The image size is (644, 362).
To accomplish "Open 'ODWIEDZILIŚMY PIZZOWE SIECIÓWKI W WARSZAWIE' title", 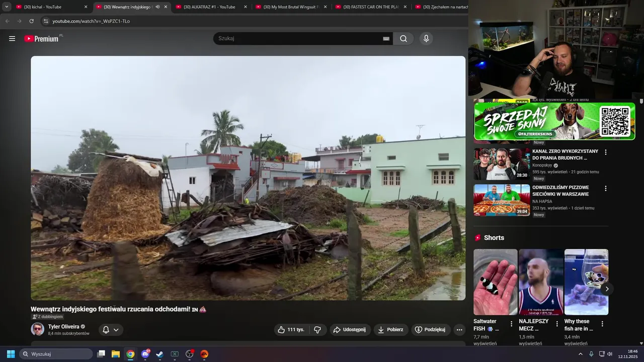I will click(x=560, y=191).
